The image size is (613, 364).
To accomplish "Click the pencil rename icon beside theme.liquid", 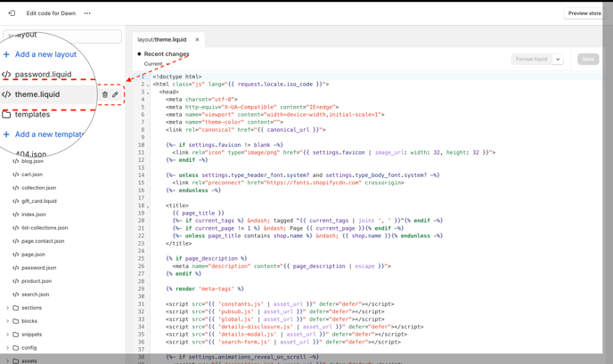I will click(115, 94).
